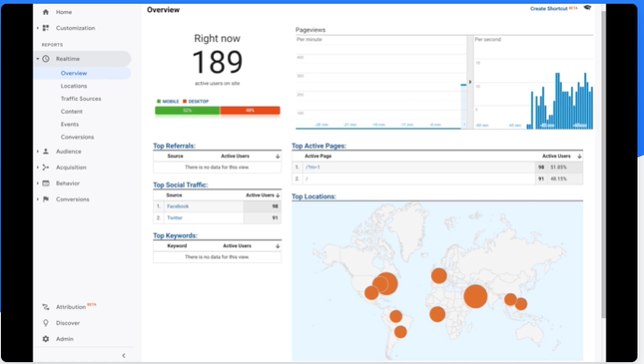644x364 pixels.
Task: Click Top Locations heading link
Action: pos(314,197)
